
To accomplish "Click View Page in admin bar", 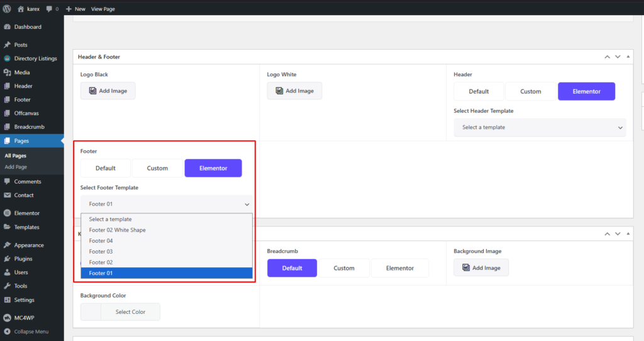I will tap(103, 9).
